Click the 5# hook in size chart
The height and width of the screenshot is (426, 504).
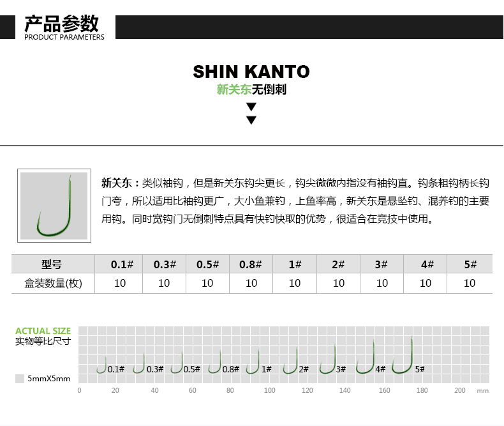click(x=403, y=355)
